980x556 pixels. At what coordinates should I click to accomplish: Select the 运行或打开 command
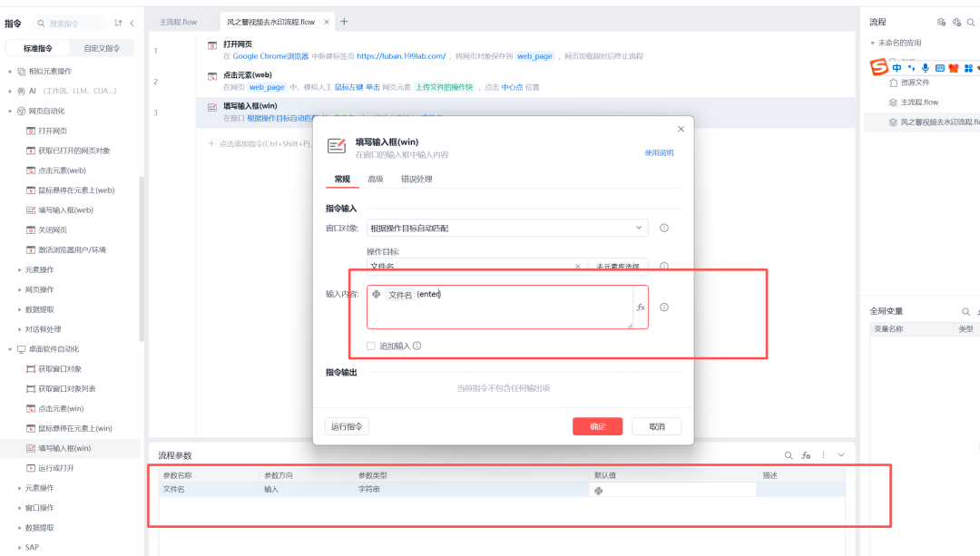tap(56, 468)
